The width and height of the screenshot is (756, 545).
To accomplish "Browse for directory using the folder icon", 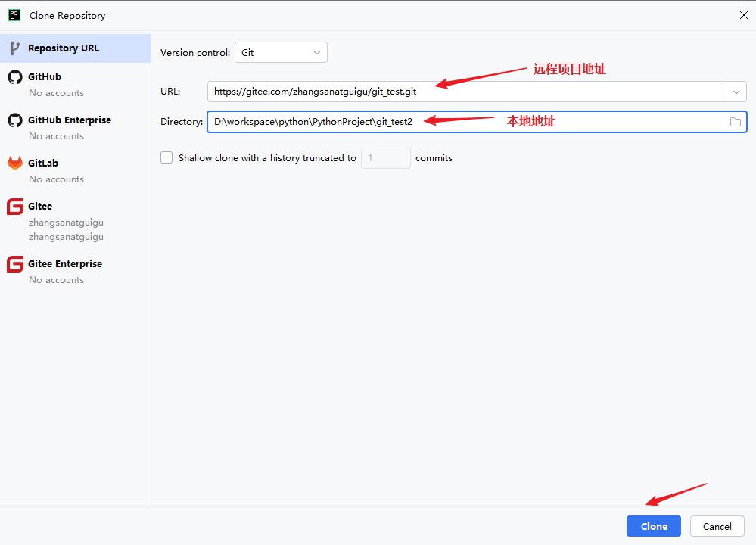I will pyautogui.click(x=736, y=122).
